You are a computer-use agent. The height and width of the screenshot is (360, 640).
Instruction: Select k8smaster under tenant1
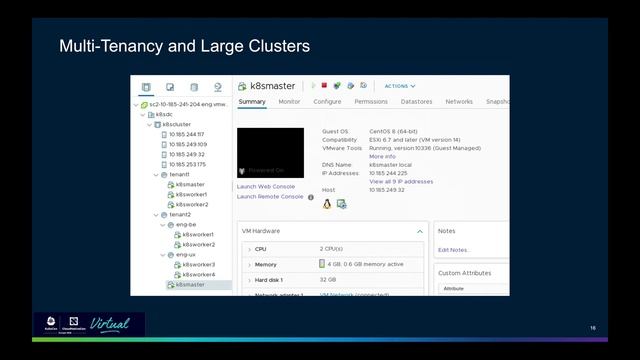(190, 185)
